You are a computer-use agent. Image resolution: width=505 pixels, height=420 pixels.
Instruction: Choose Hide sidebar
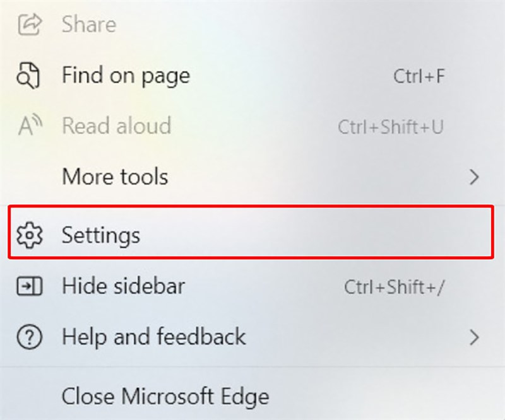click(x=122, y=286)
